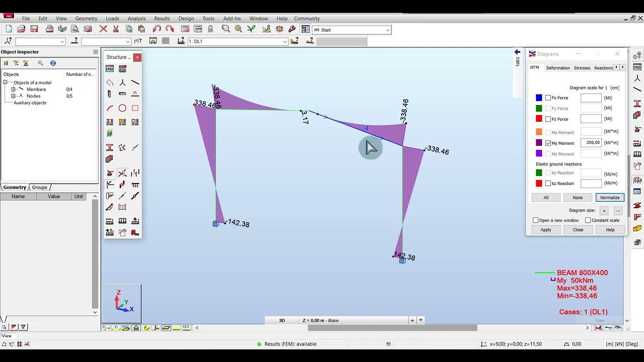This screenshot has width=644, height=362.
Task: Open Materials icon in Structure toolbar
Action: click(x=110, y=159)
